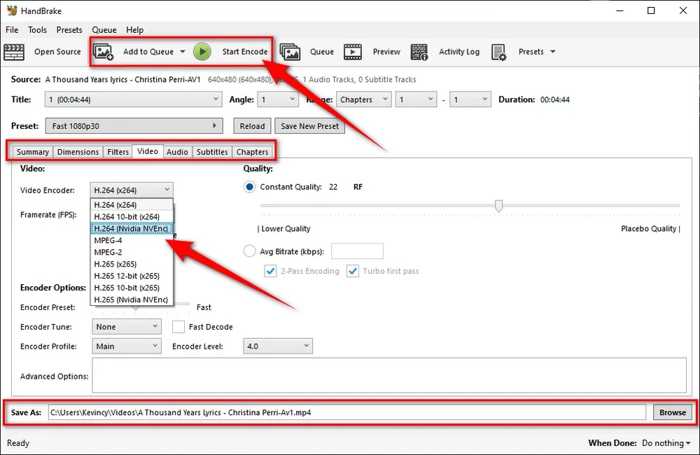Click the Preview film-frame icon
Viewport: 700px width, 455px height.
coord(353,52)
